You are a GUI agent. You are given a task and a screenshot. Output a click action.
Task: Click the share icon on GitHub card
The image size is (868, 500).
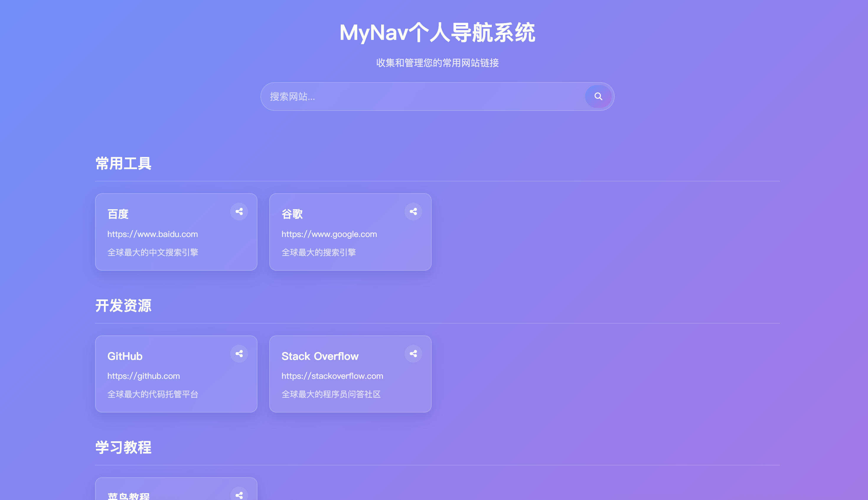(239, 354)
